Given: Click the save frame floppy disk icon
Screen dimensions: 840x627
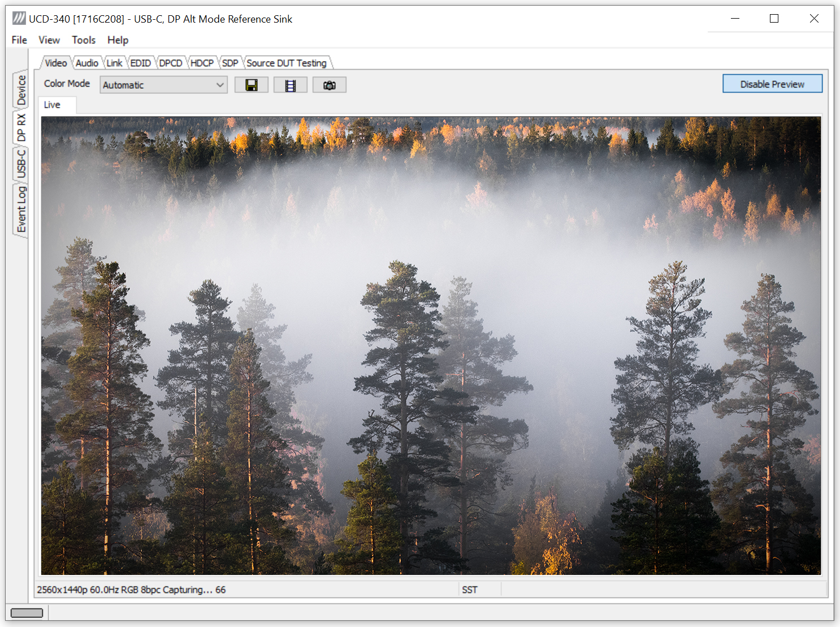Looking at the screenshot, I should coord(252,85).
